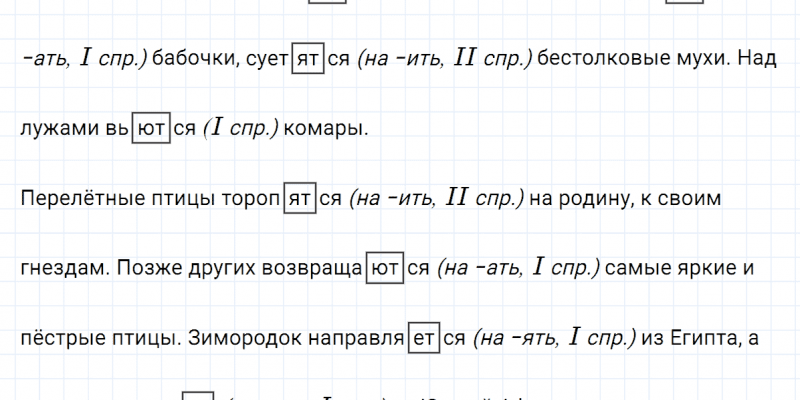The height and width of the screenshot is (400, 800).
Task: Select the boxed "ят" in торопятся
Action: point(300,199)
